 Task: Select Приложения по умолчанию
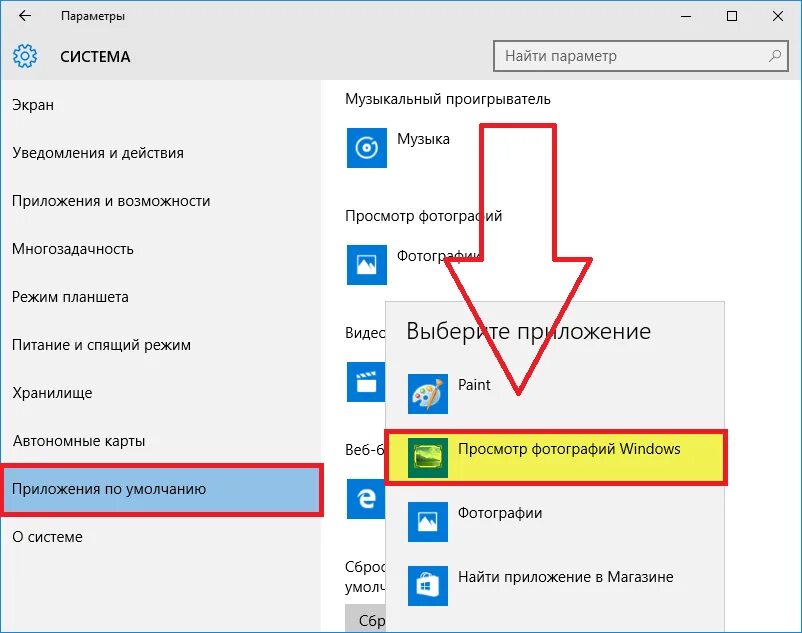pos(162,489)
